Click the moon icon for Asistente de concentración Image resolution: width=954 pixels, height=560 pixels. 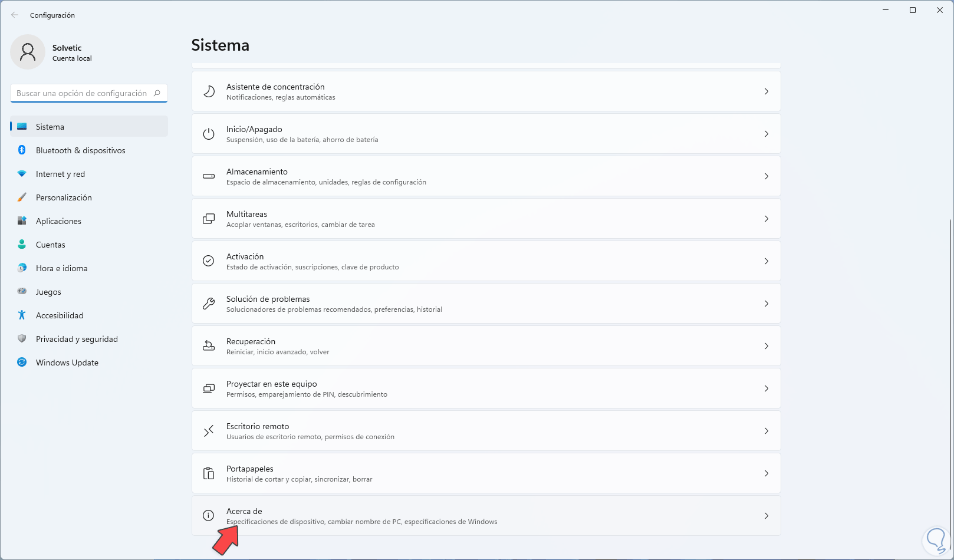click(x=209, y=91)
